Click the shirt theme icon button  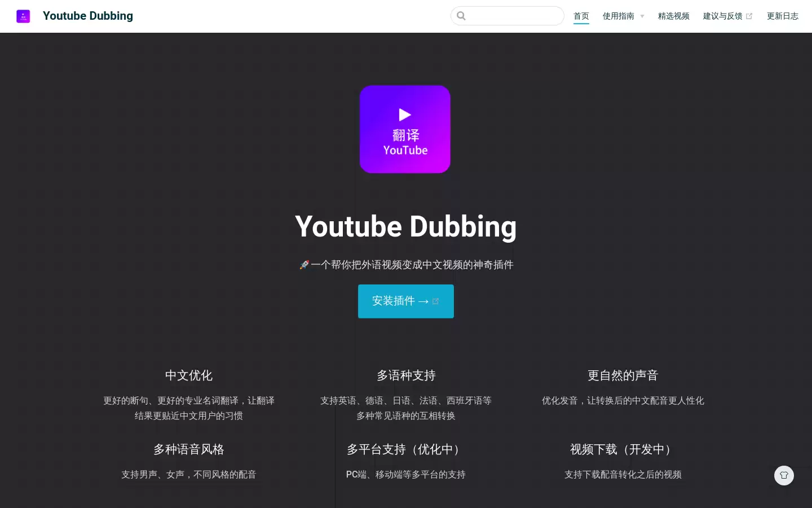[784, 475]
